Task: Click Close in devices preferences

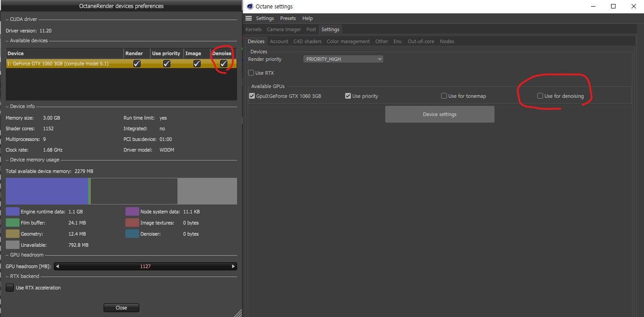Action: click(x=121, y=308)
